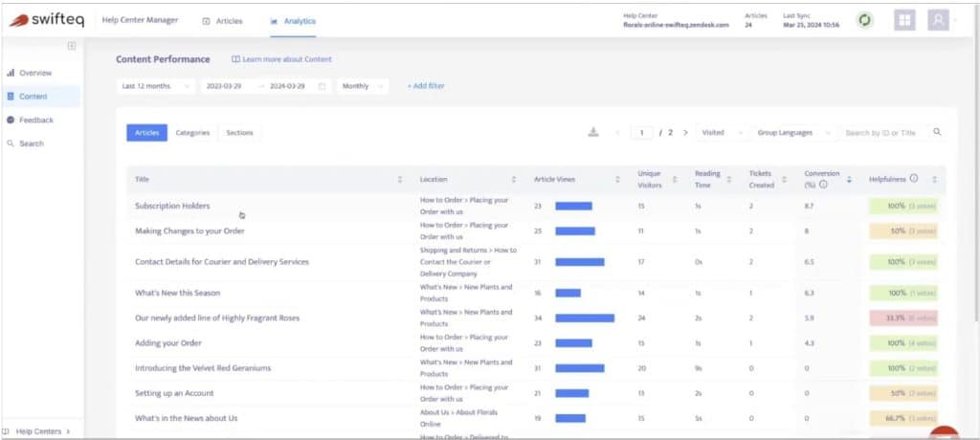Sort by Tickets Created column arrows

tap(787, 180)
